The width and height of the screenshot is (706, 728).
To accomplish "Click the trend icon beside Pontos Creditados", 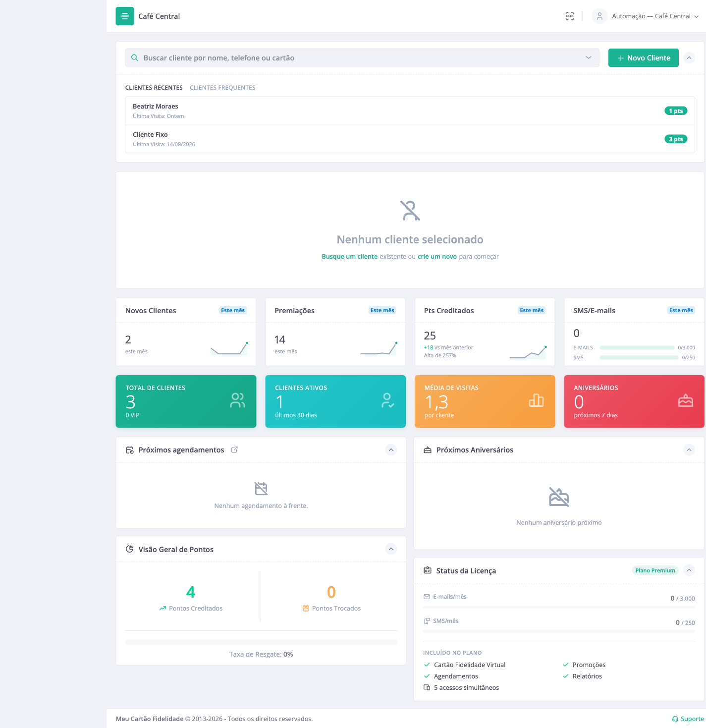I will (x=163, y=608).
